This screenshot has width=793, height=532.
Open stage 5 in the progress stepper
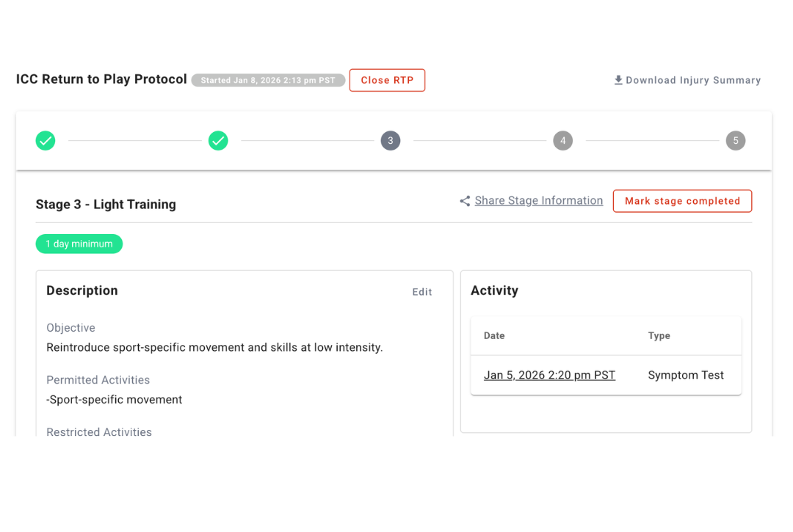[736, 141]
